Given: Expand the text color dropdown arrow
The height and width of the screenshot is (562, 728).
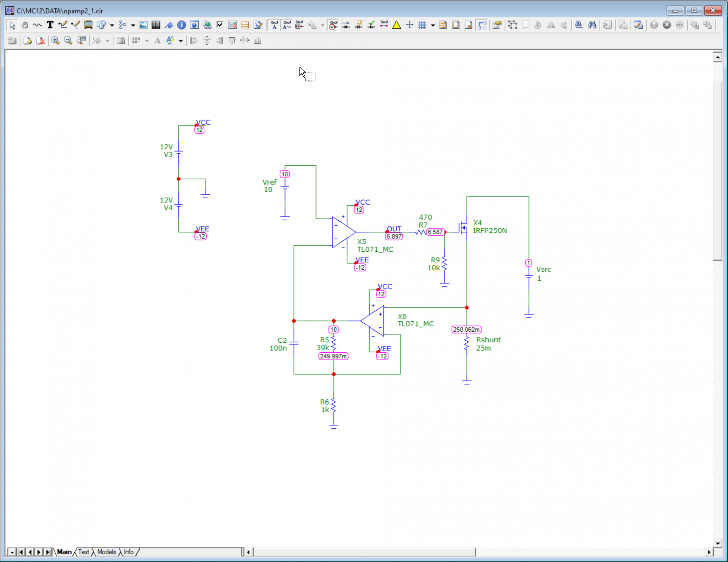Looking at the screenshot, I should click(x=180, y=41).
